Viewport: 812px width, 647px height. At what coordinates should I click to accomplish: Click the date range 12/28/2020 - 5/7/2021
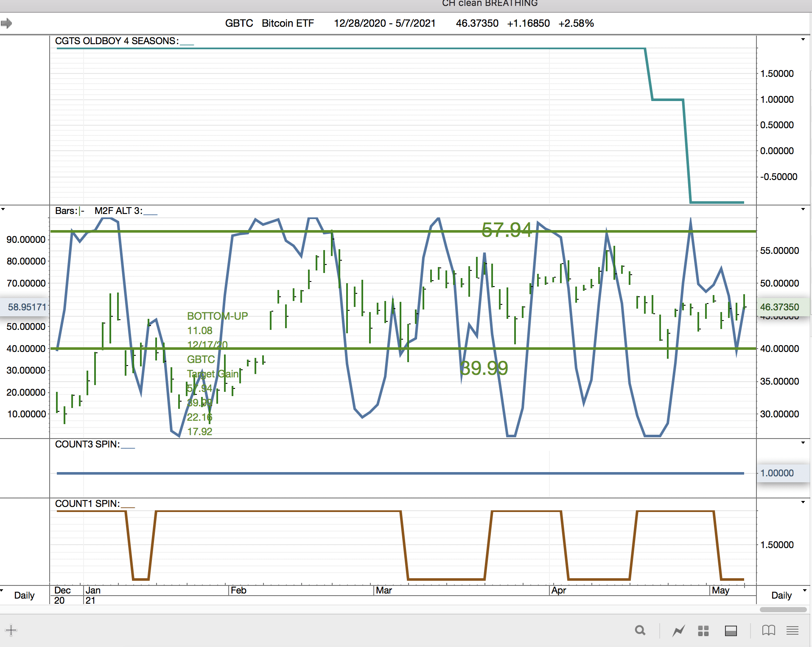[384, 23]
